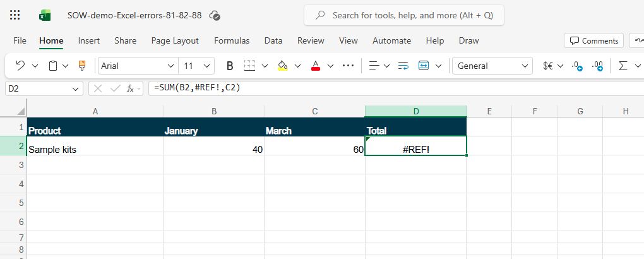Switch to the Page Layout tab
The width and height of the screenshot is (644, 259).
(x=175, y=40)
